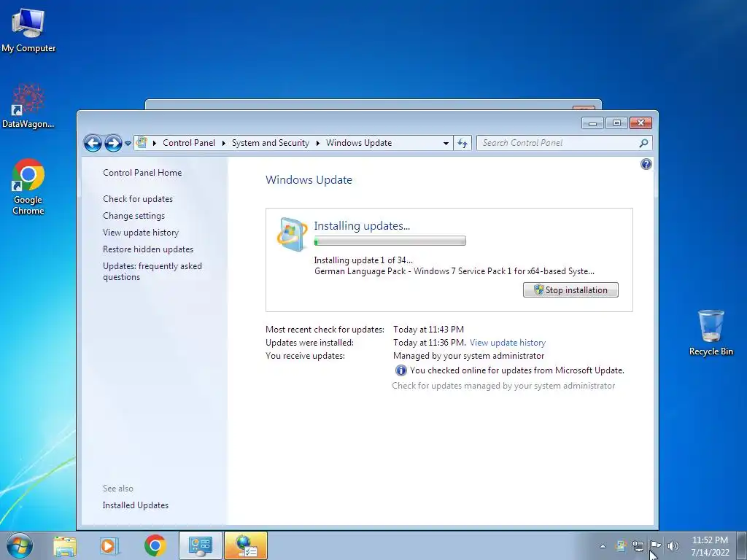Click 'Managed by your system administrator' text
This screenshot has width=747, height=560.
pyautogui.click(x=468, y=356)
